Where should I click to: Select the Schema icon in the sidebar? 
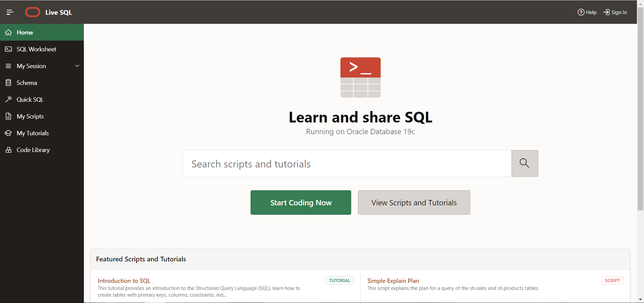click(8, 83)
